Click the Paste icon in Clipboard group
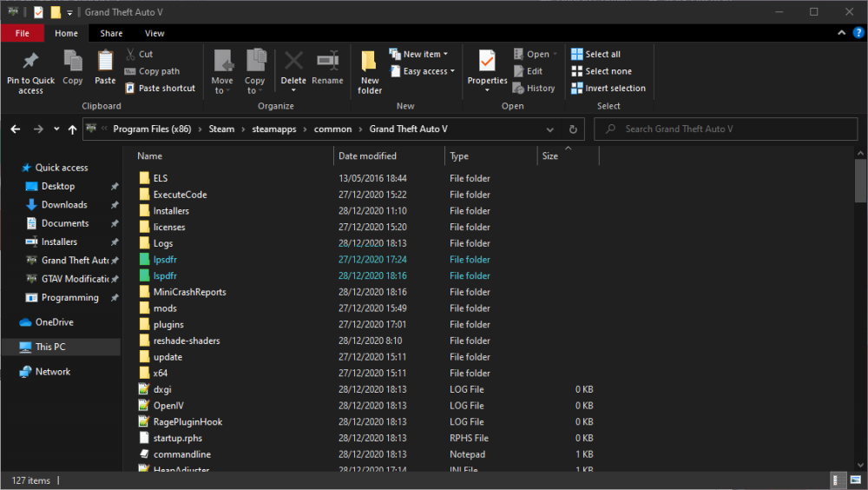 click(105, 63)
